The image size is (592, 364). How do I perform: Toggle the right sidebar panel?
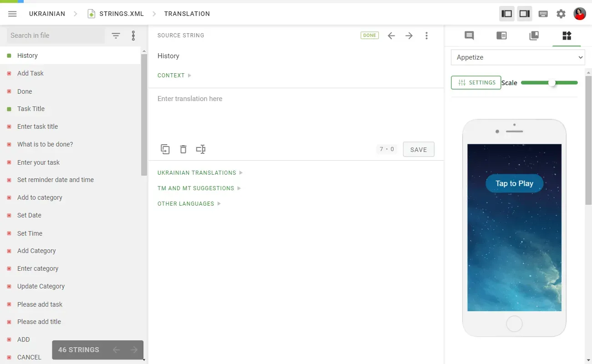coord(525,14)
